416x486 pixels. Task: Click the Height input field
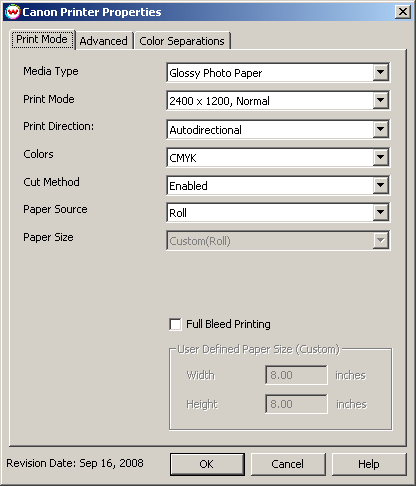click(x=296, y=404)
